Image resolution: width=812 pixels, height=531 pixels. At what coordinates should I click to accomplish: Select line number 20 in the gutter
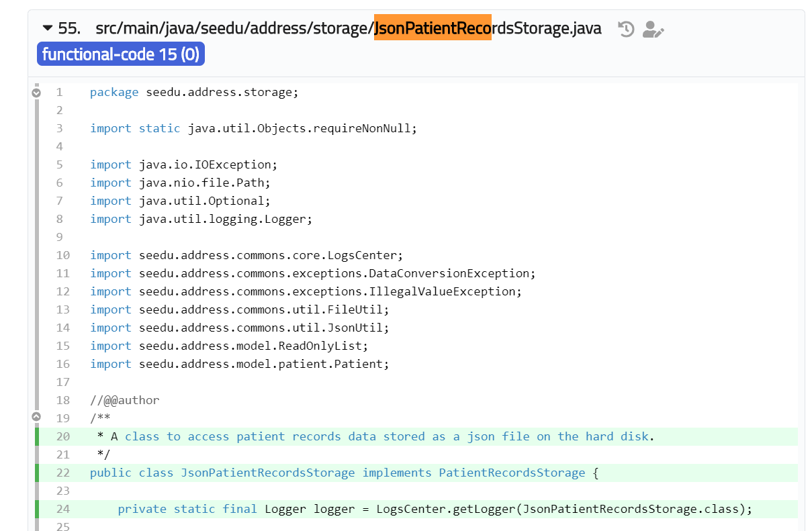(x=62, y=436)
